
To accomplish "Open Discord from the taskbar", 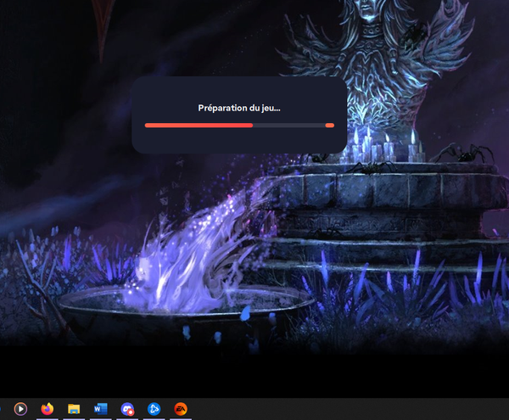I will [127, 409].
